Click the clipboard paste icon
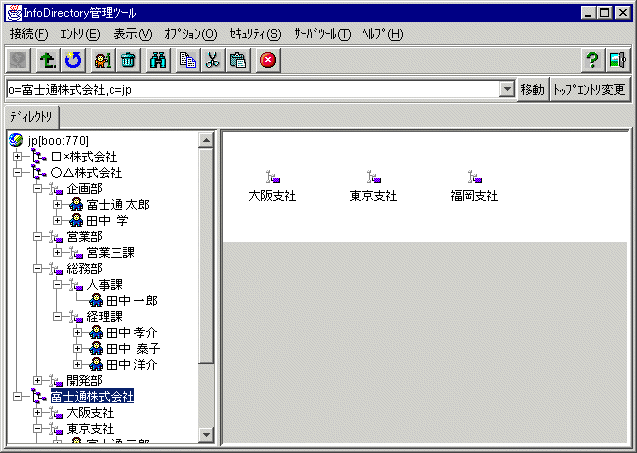 [x=238, y=61]
